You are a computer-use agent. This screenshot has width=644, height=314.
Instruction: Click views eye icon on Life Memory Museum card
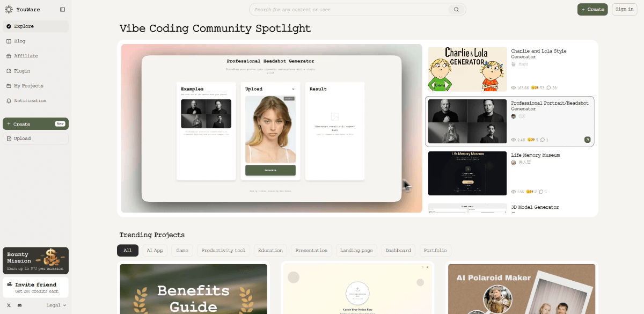tap(514, 192)
